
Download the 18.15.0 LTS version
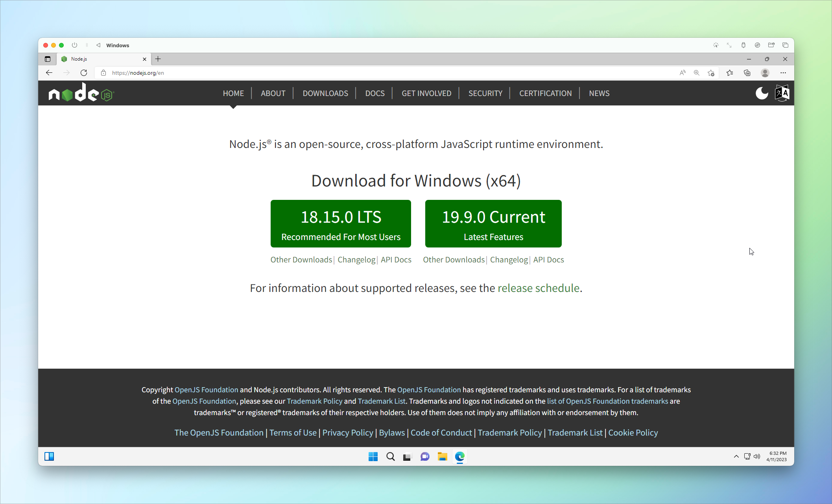[x=341, y=223]
